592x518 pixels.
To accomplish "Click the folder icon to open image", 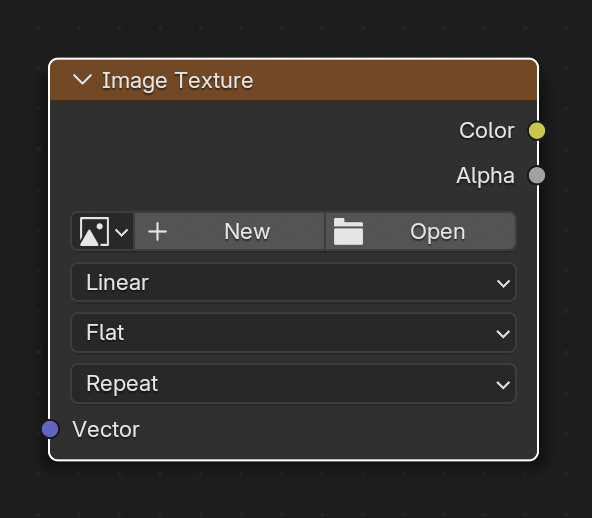I will [348, 231].
